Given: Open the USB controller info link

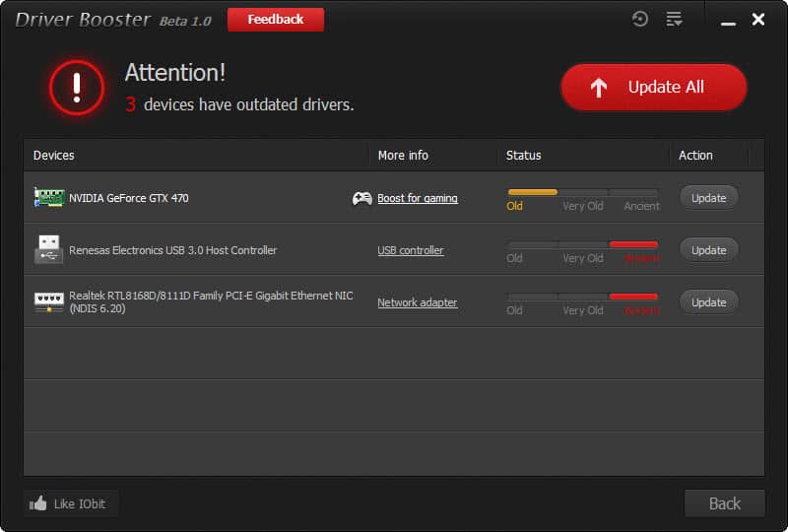Looking at the screenshot, I should pyautogui.click(x=411, y=250).
